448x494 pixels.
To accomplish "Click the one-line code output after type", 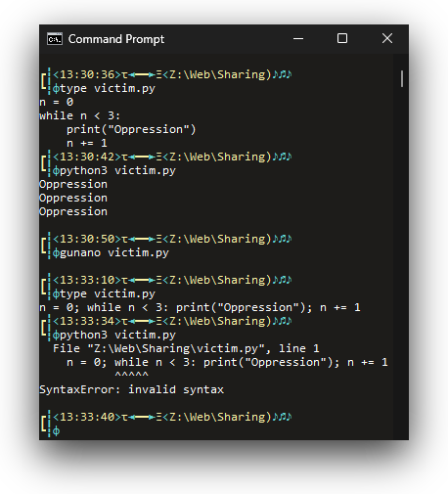I will [x=200, y=307].
